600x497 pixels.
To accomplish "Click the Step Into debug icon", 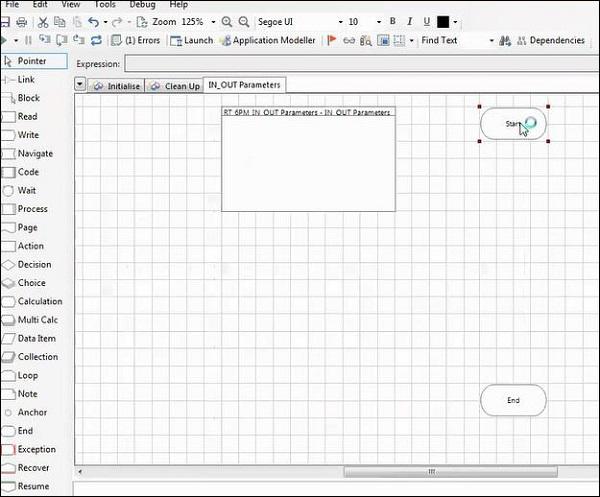I will click(45, 40).
